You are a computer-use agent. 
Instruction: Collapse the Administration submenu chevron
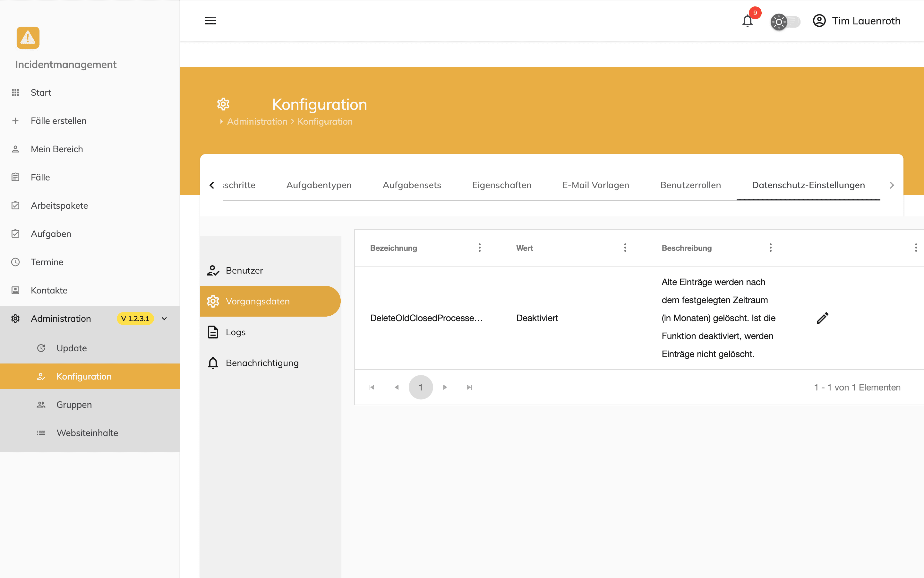click(x=165, y=319)
